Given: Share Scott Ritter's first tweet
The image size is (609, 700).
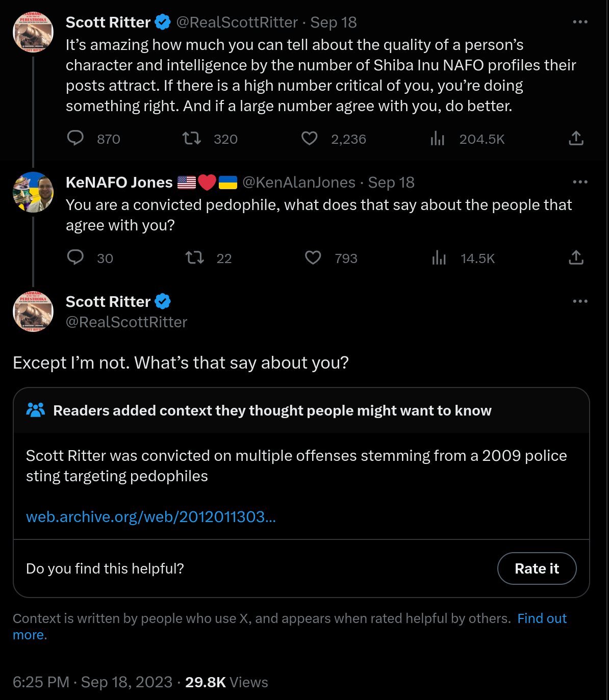Looking at the screenshot, I should pyautogui.click(x=576, y=138).
